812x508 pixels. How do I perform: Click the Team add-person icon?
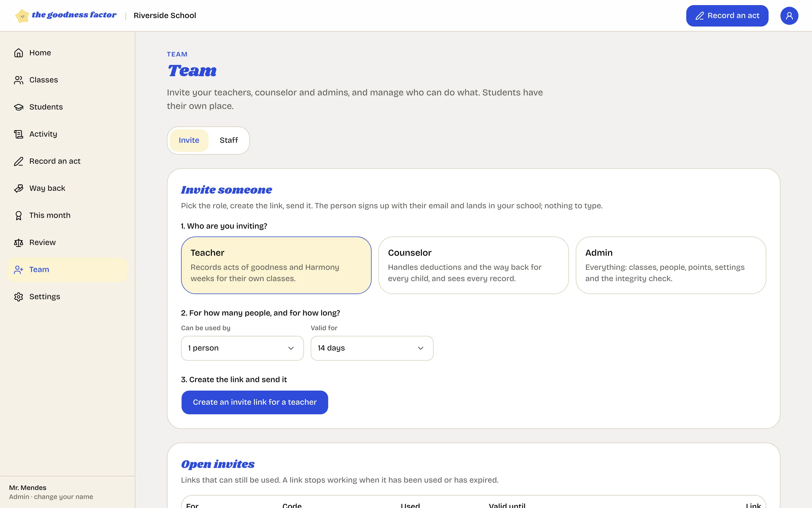[18, 270]
